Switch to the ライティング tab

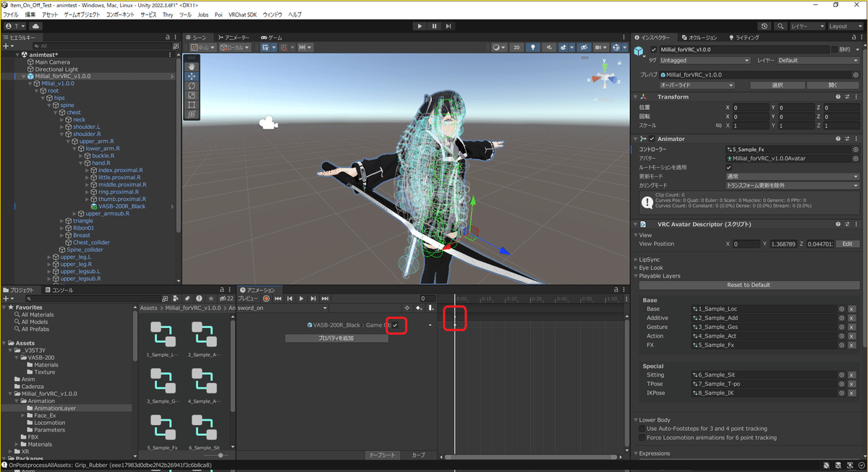(x=744, y=38)
